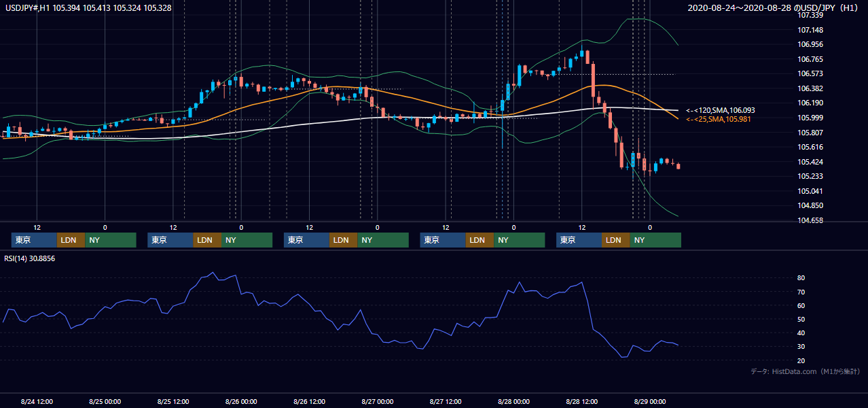
Task: Click price axis value 105.041
Action: click(810, 191)
